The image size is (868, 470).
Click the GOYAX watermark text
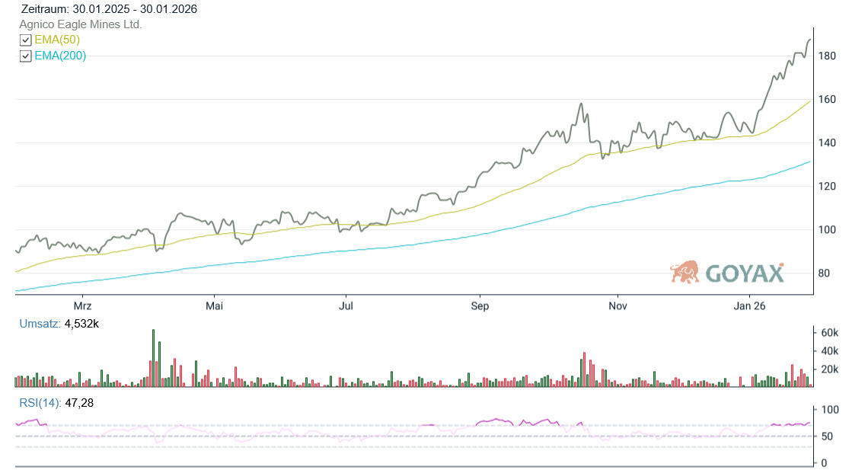[x=745, y=273]
